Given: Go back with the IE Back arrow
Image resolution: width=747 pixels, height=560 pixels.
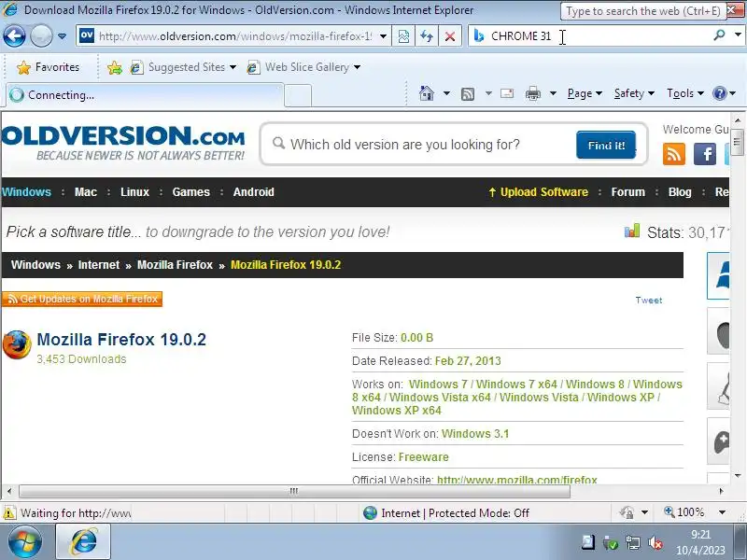Looking at the screenshot, I should point(14,35).
